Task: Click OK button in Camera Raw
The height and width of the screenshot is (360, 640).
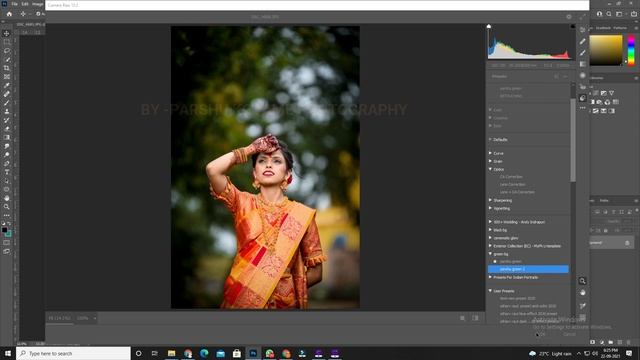Action: pyautogui.click(x=542, y=334)
